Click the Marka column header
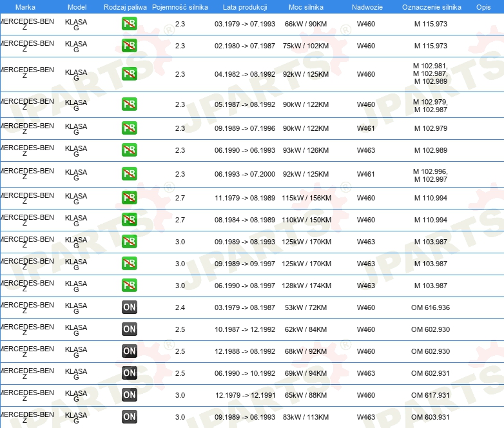Screen dimensions: 504x428 pos(25,7)
